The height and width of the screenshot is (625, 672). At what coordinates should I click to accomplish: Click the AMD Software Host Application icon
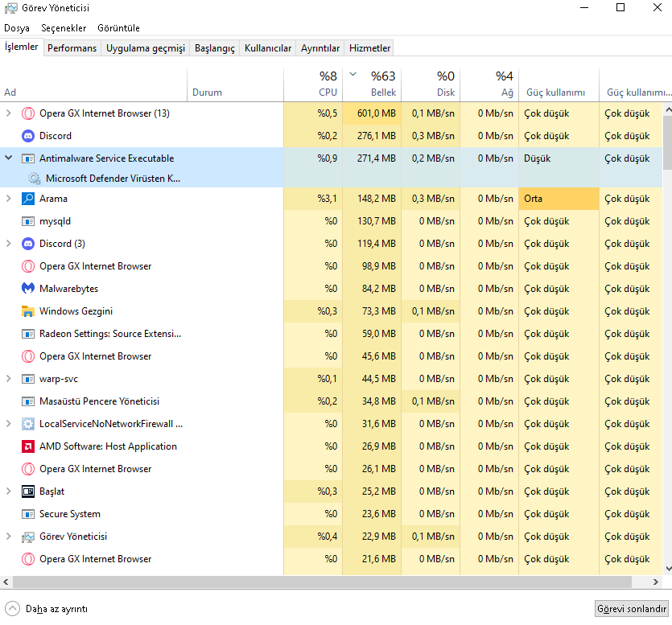coord(27,446)
